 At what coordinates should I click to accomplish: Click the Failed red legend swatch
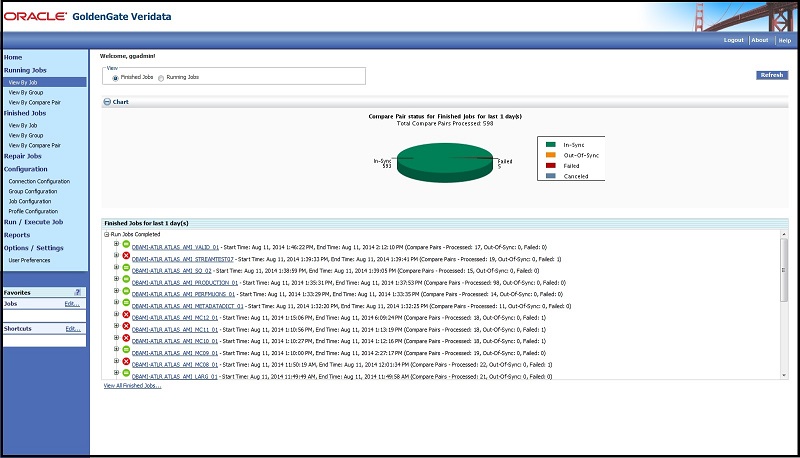551,166
